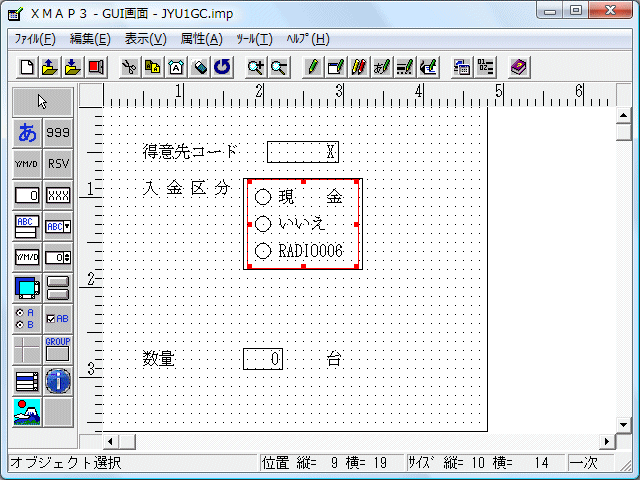The image size is (640, 480).
Task: Select the crossed lines ruled line tool
Action: click(27, 350)
